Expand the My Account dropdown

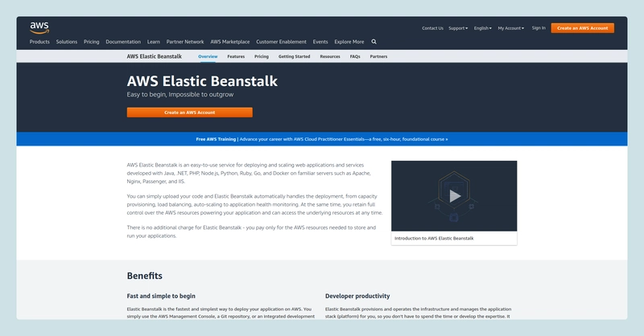(511, 28)
